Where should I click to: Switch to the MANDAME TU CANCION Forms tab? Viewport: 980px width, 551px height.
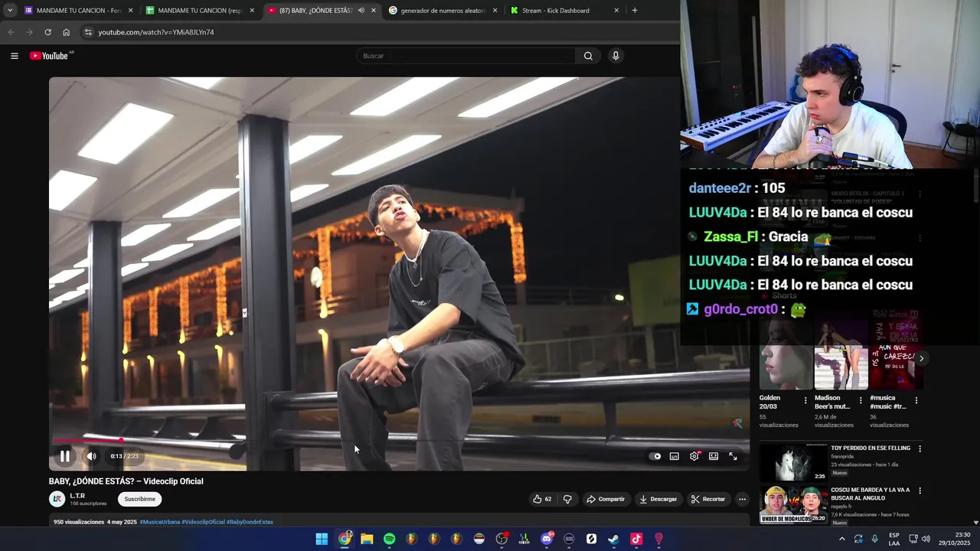click(78, 11)
